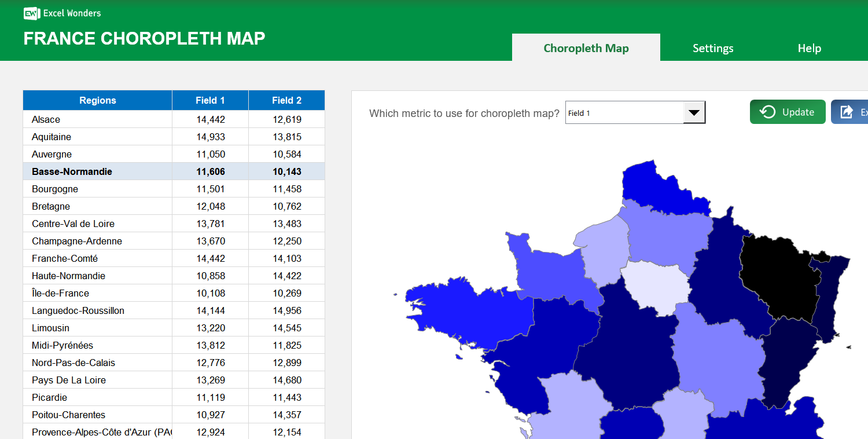Open the Field 1 metric dropdown arrow

694,112
